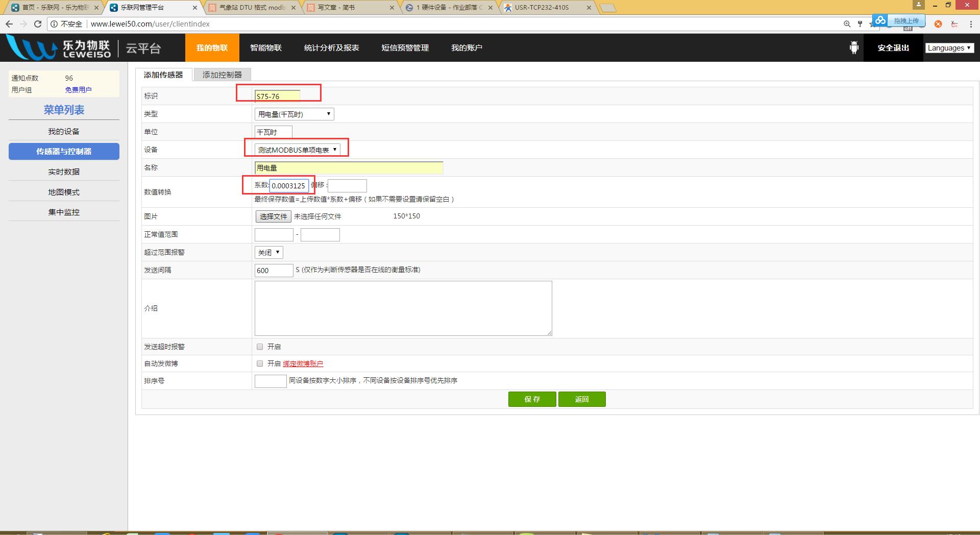Click the 安全退出 logout button

click(893, 47)
